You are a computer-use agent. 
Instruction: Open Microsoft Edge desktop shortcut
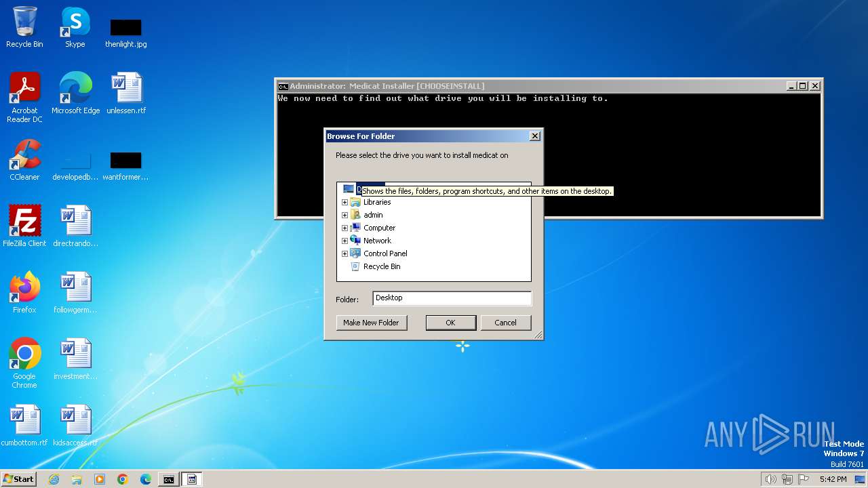[x=75, y=94]
